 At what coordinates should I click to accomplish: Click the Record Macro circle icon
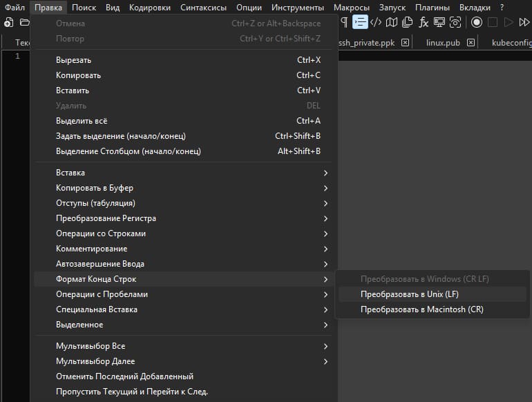click(476, 22)
